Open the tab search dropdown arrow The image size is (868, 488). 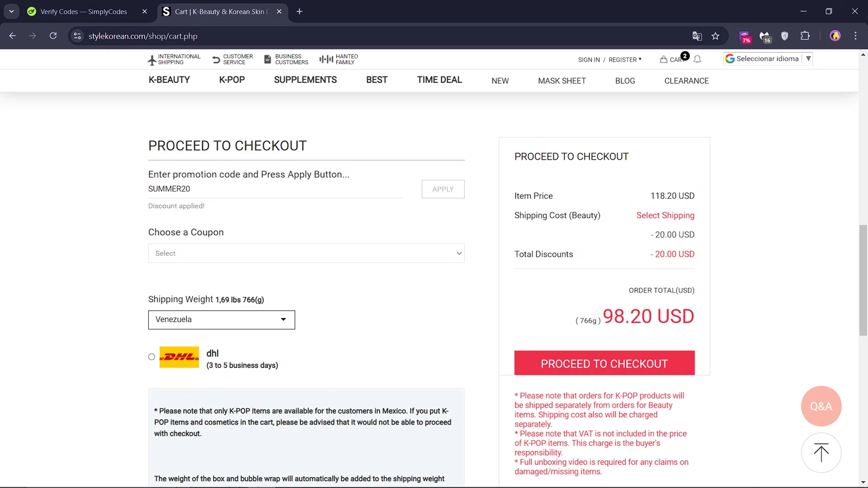point(12,12)
